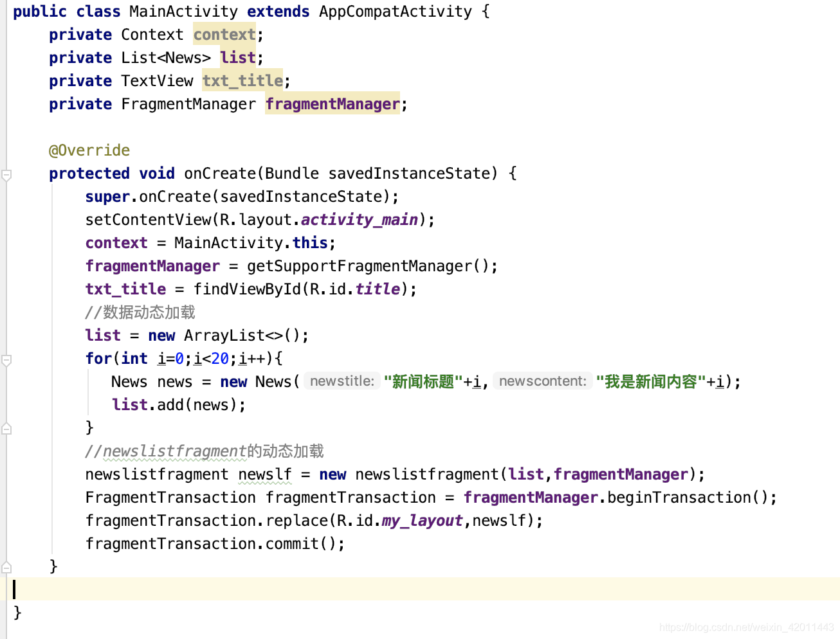840x639 pixels.
Task: Click the highlighted 'list' field declaration
Action: [238, 58]
